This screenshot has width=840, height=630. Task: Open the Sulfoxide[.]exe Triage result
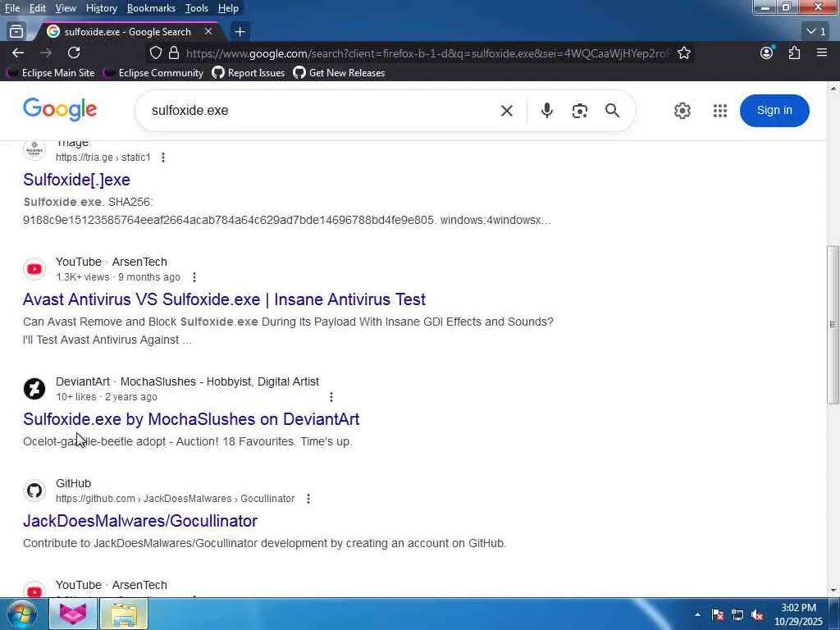pos(76,180)
